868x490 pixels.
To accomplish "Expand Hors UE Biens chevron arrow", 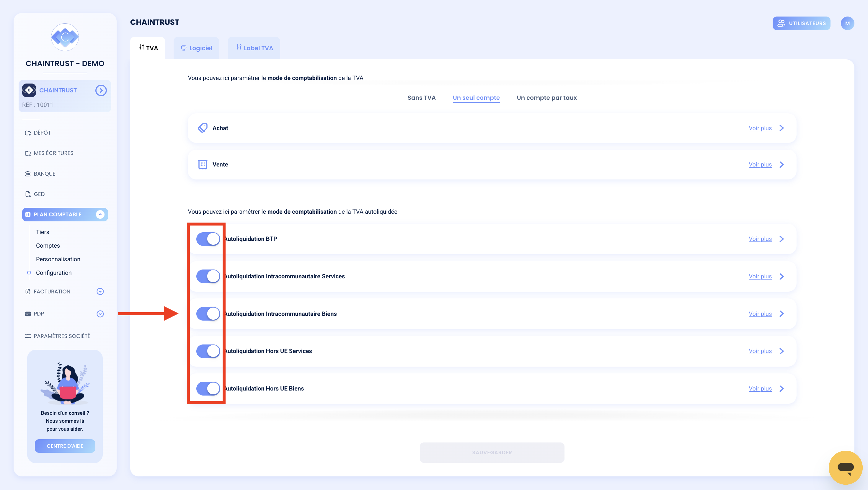I will [x=782, y=388].
